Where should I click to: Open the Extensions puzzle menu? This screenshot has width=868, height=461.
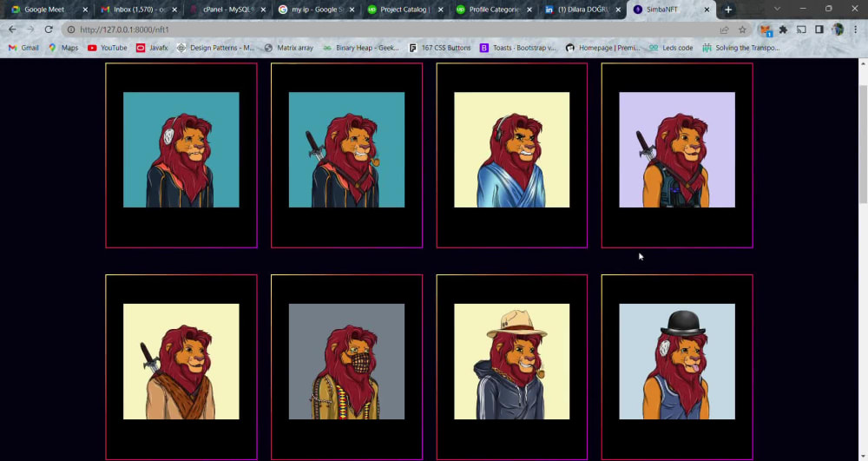coord(783,30)
